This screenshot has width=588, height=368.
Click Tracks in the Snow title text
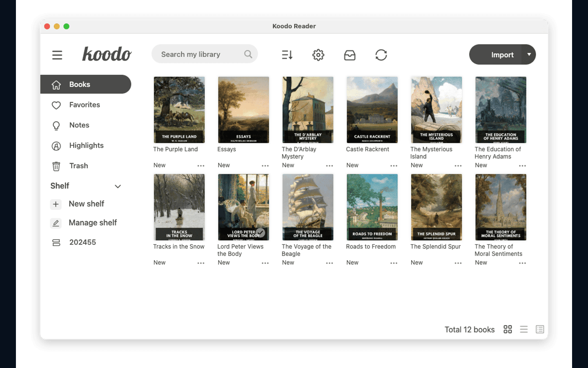[x=179, y=247]
